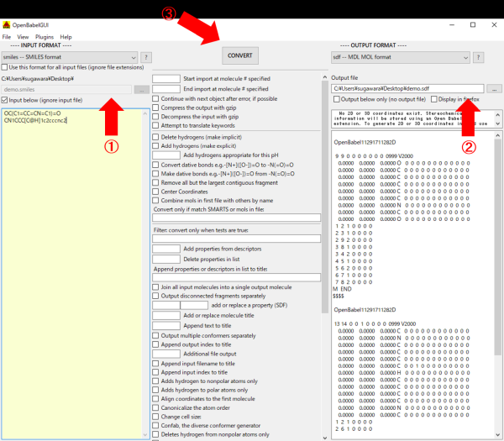The height and width of the screenshot is (441, 504).
Task: Open the File menu
Action: click(x=7, y=37)
